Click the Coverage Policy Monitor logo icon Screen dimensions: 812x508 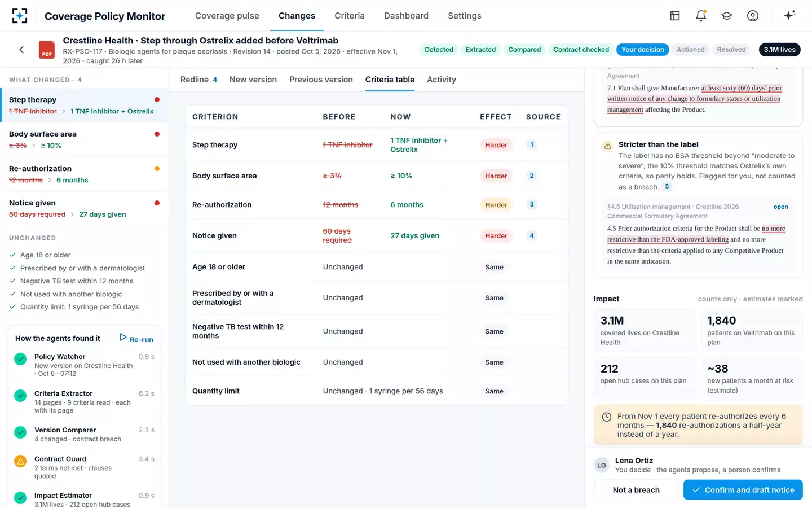point(20,16)
